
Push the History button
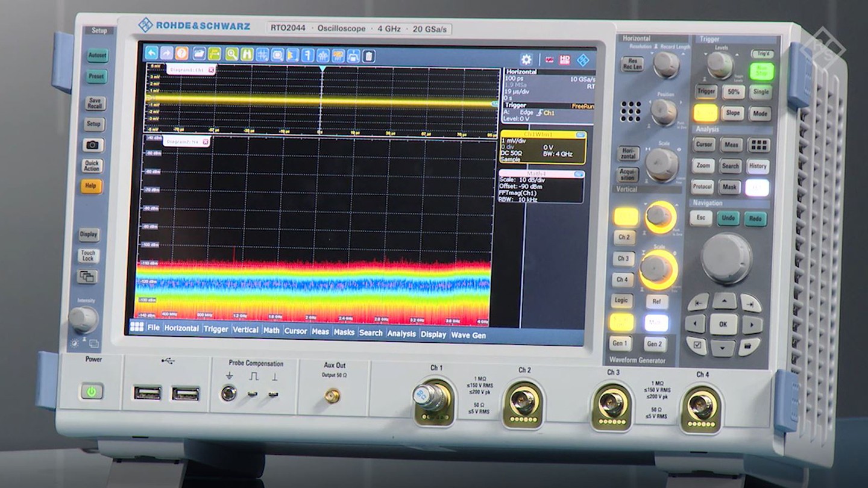(758, 166)
